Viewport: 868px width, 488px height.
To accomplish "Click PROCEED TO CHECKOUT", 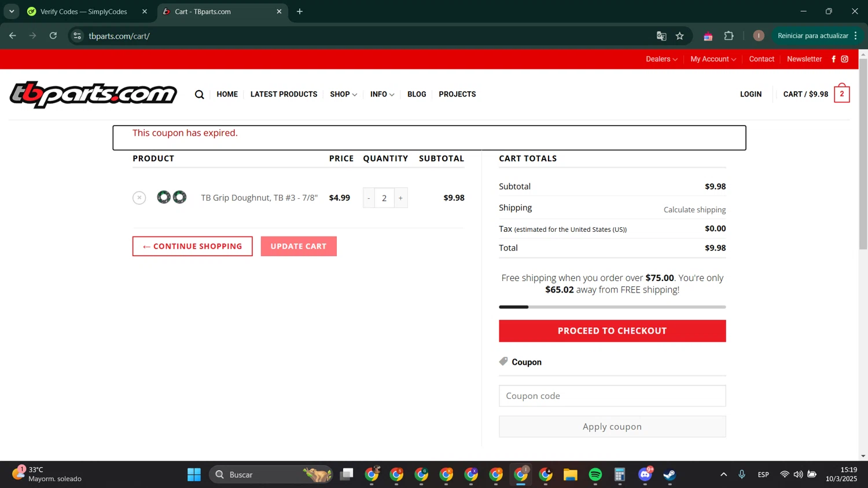I will point(612,331).
